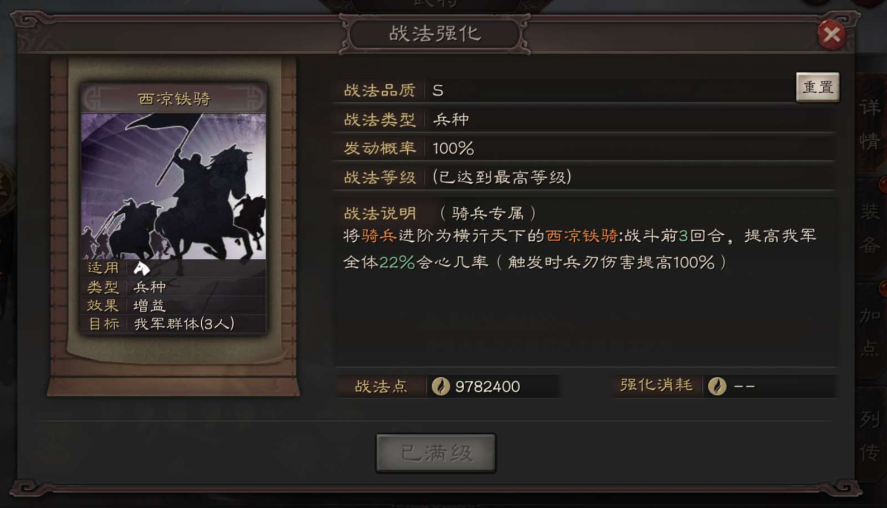The image size is (887, 508).
Task: Click the 重置 reset button
Action: [817, 87]
